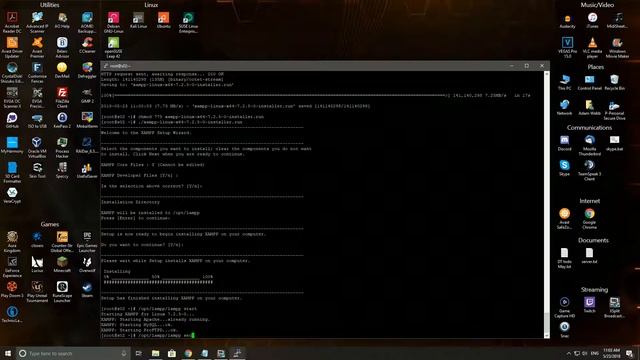Launch Defraggler desktop shortcut
The height and width of the screenshot is (360, 640).
(87, 70)
